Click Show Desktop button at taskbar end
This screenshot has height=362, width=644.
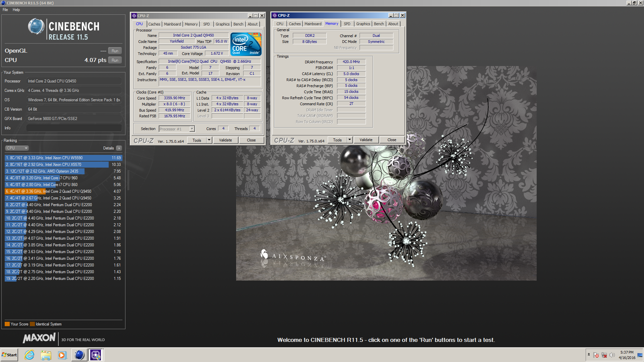(x=640, y=355)
